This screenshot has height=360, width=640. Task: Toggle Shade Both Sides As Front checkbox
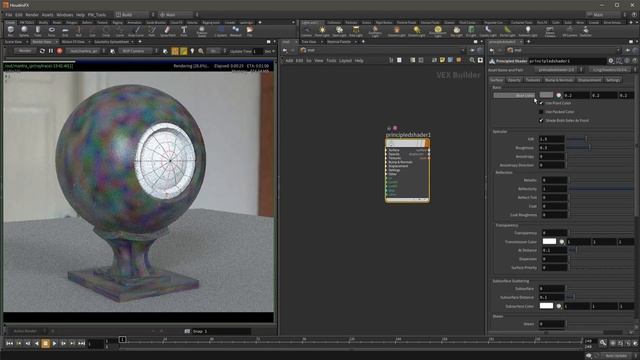(541, 120)
